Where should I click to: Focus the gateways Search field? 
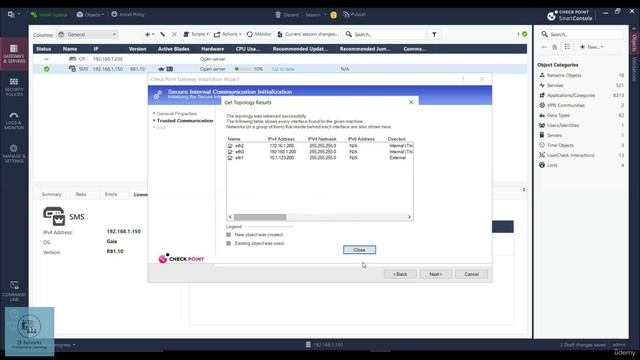[384, 34]
